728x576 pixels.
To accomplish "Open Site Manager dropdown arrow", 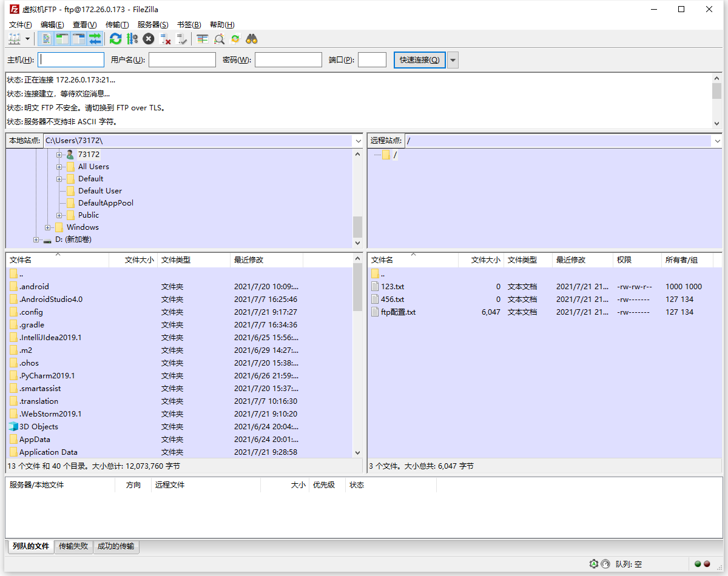I will pos(28,39).
